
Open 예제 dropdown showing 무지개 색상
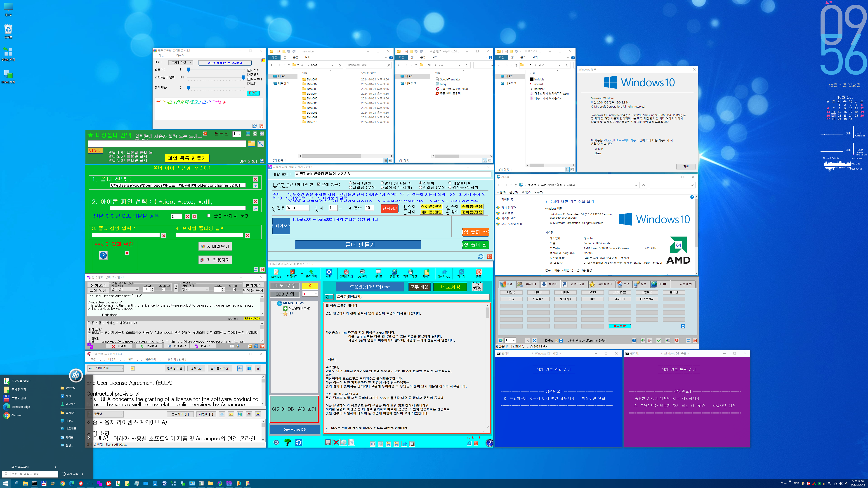[181, 63]
